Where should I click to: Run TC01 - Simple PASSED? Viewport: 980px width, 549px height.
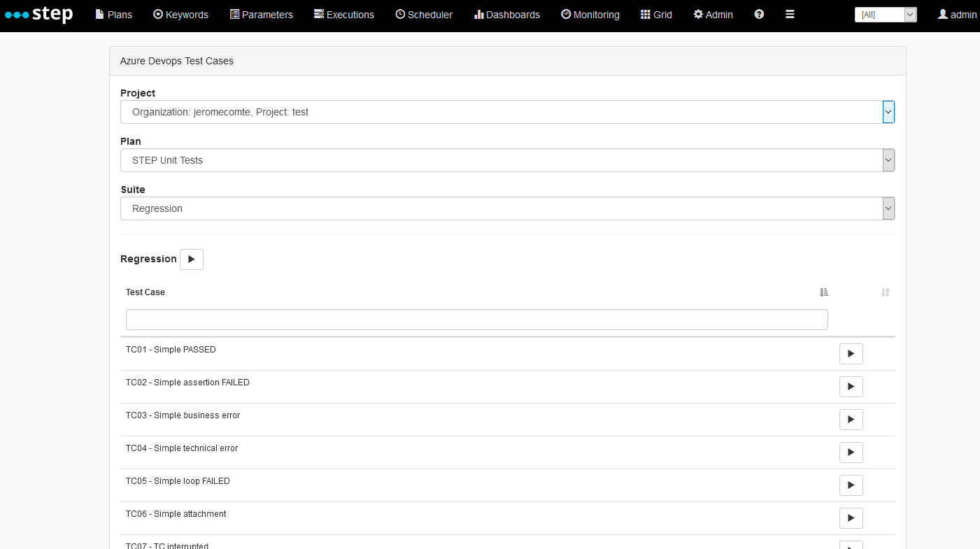pos(851,354)
